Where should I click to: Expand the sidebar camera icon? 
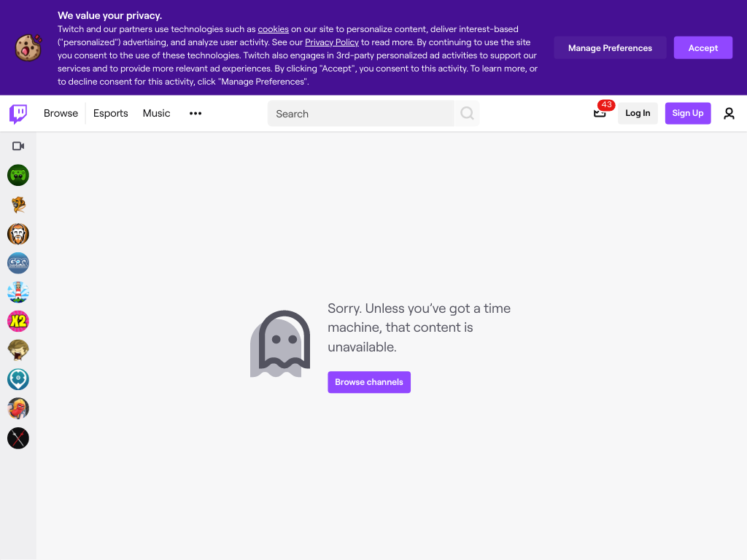click(x=18, y=146)
